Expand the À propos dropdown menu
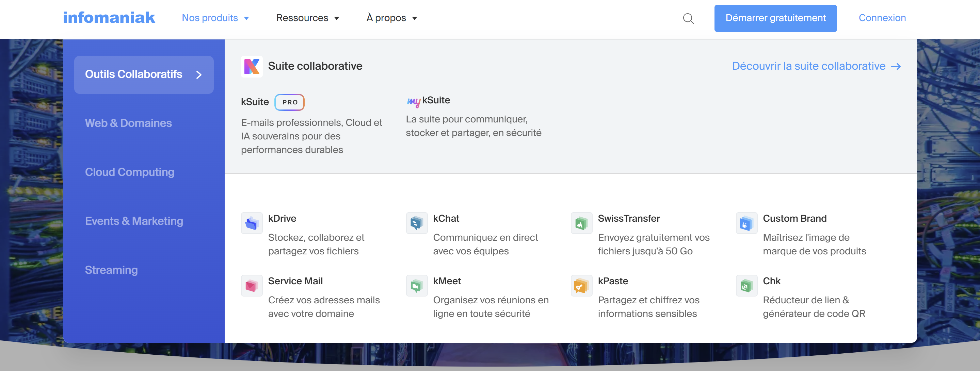Image resolution: width=980 pixels, height=371 pixels. (391, 18)
